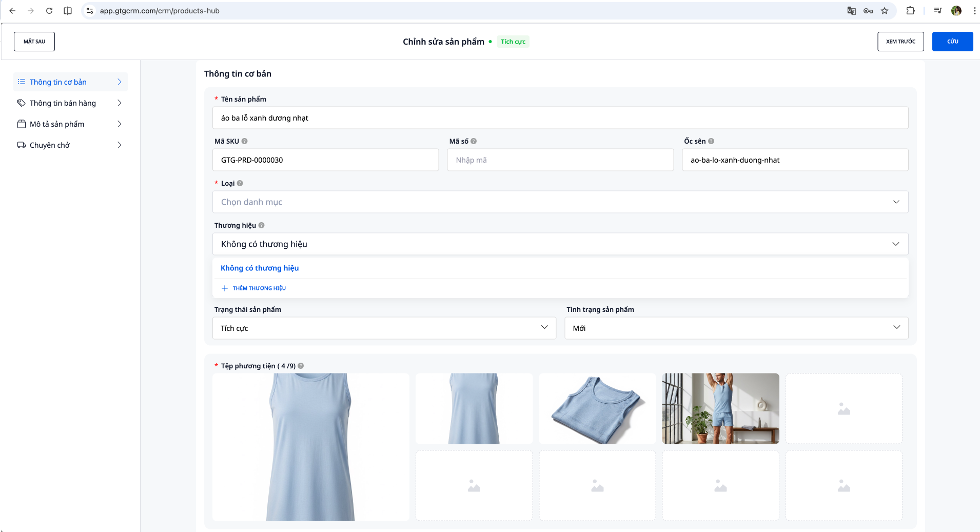Screen dimensions: 980x532
Task: Click the help icon beside Thương hiệu
Action: [x=262, y=225]
